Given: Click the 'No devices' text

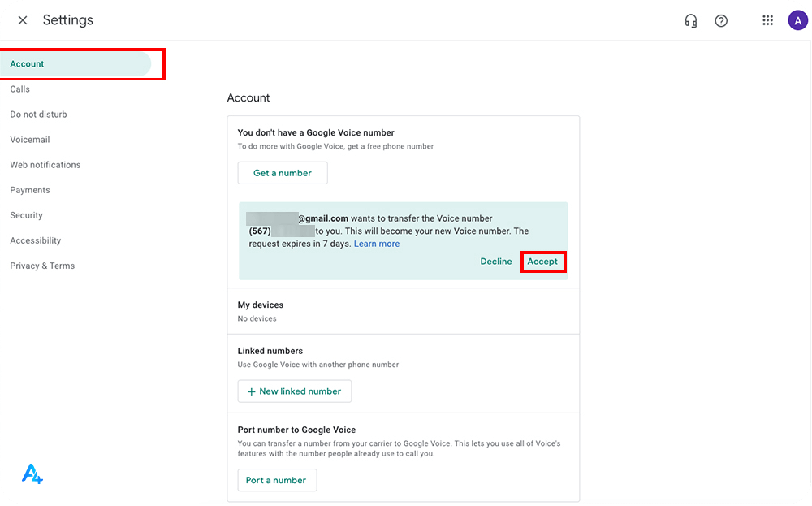Looking at the screenshot, I should coord(257,319).
